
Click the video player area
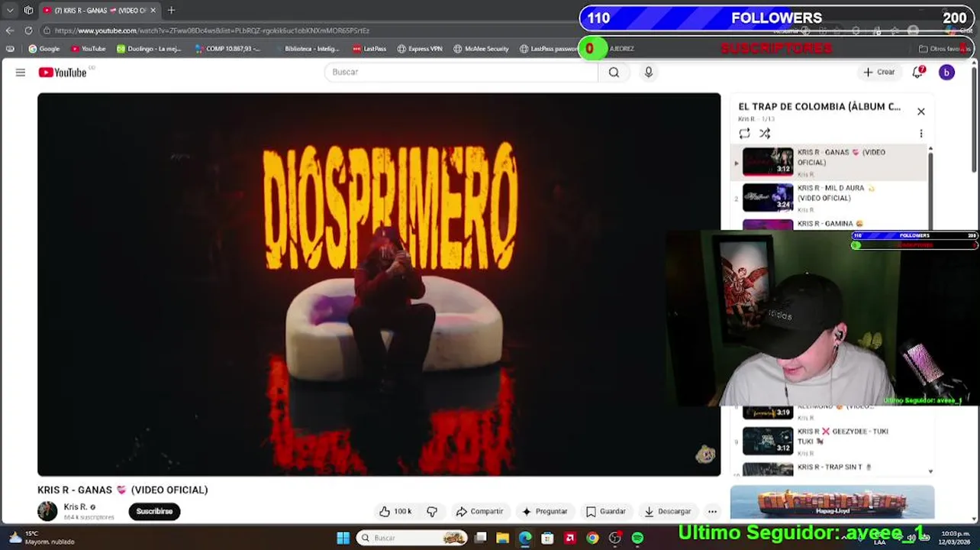(x=379, y=284)
